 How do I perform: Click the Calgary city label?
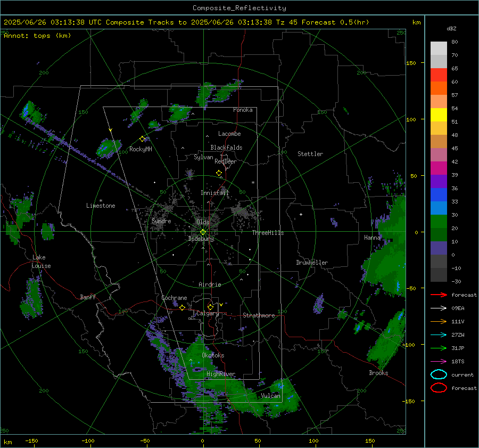(208, 313)
